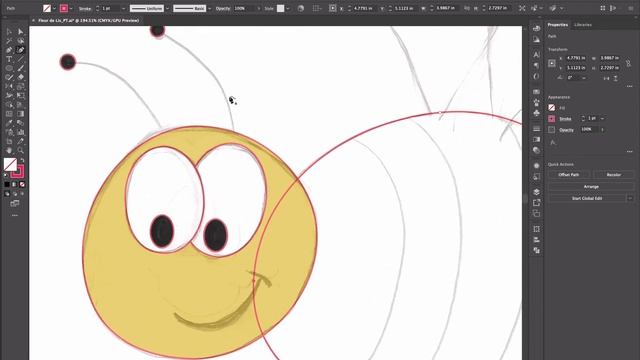The width and height of the screenshot is (640, 360).
Task: Show more Appearance options ellipsis
Action: coord(629,151)
